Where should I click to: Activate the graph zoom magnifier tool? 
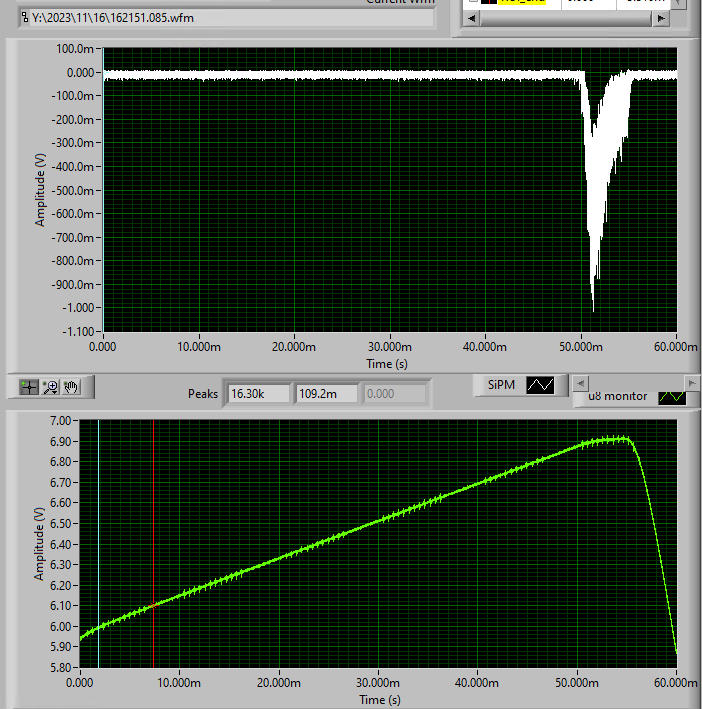point(50,388)
